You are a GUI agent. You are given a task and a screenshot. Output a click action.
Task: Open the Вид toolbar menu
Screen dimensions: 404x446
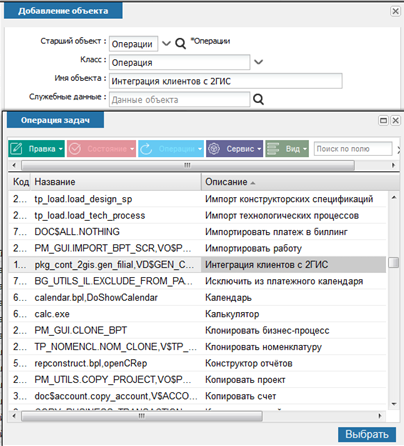click(287, 149)
